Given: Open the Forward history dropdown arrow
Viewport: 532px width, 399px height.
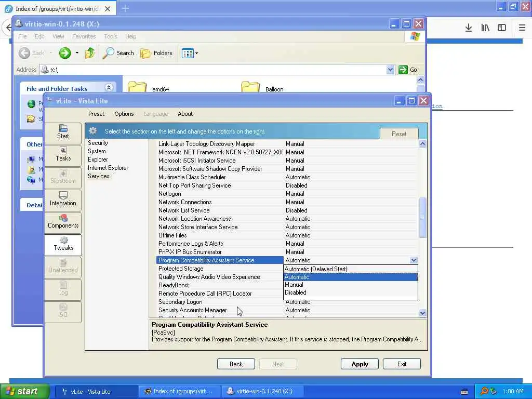Looking at the screenshot, I should 77,53.
